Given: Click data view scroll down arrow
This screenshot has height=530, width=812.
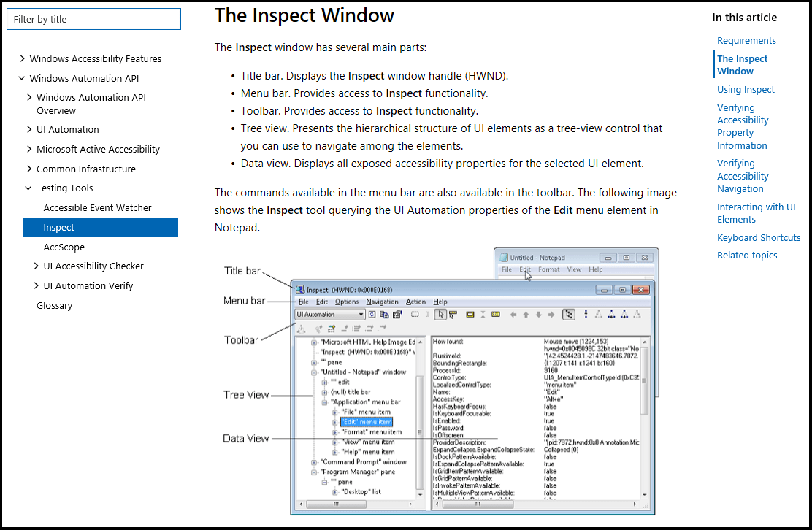Looking at the screenshot, I should (x=645, y=495).
